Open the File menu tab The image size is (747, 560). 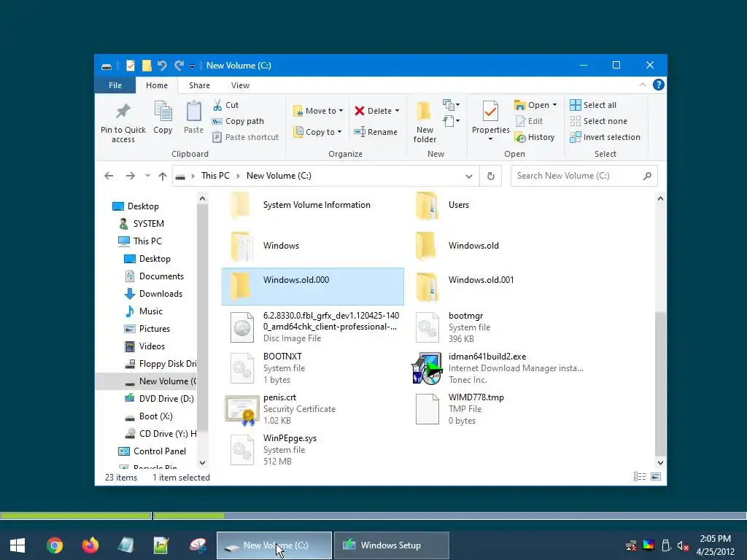tap(115, 85)
